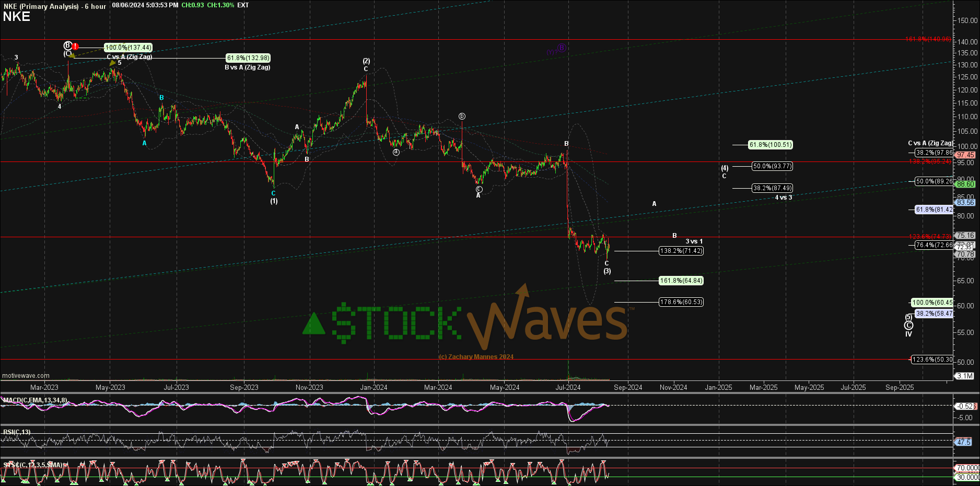Select the '4 vs 3' annotation text
This screenshot has height=486, width=980.
coord(783,198)
